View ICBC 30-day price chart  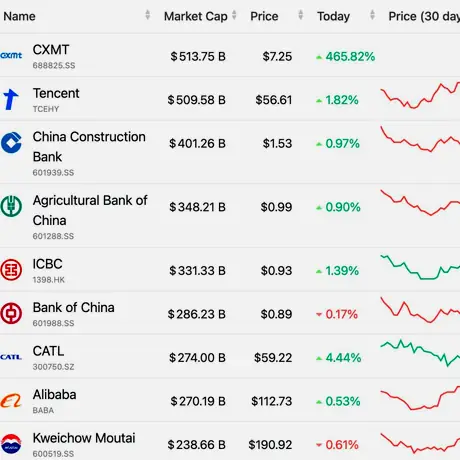420,267
